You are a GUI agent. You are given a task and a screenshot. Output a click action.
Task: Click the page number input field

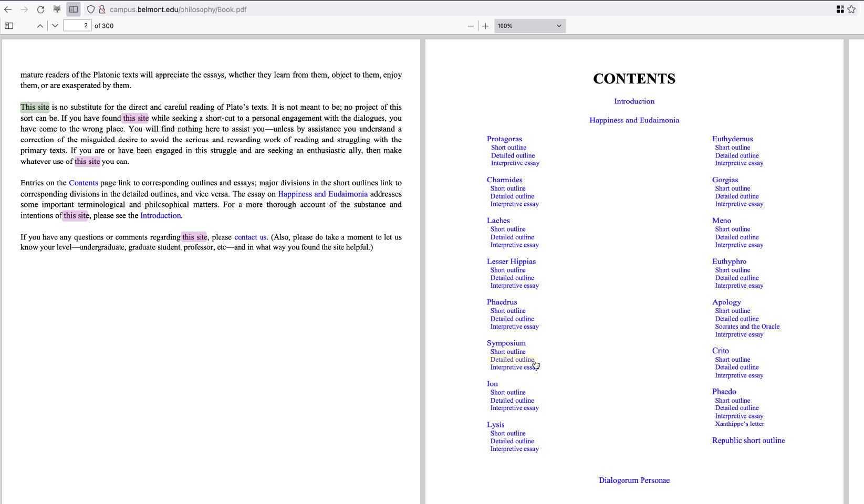point(77,26)
